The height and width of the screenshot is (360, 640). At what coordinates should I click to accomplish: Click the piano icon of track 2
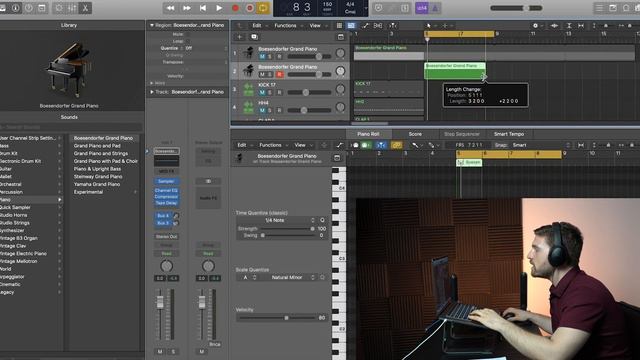tap(248, 71)
